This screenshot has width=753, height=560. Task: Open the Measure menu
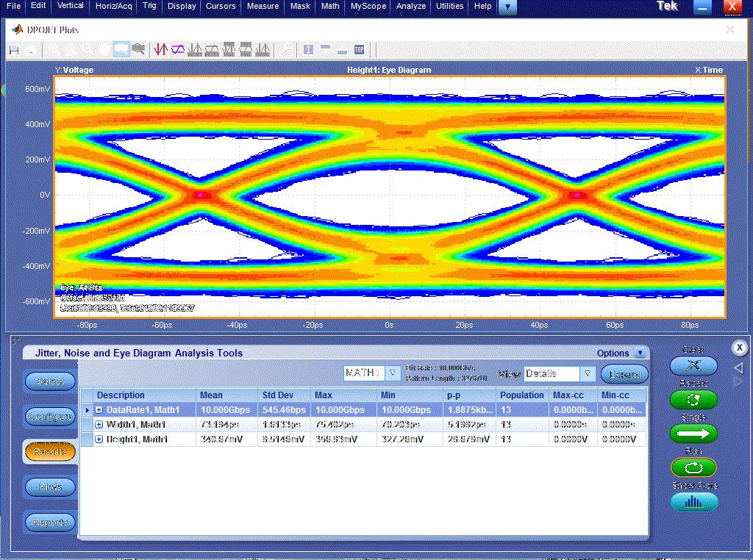point(263,6)
